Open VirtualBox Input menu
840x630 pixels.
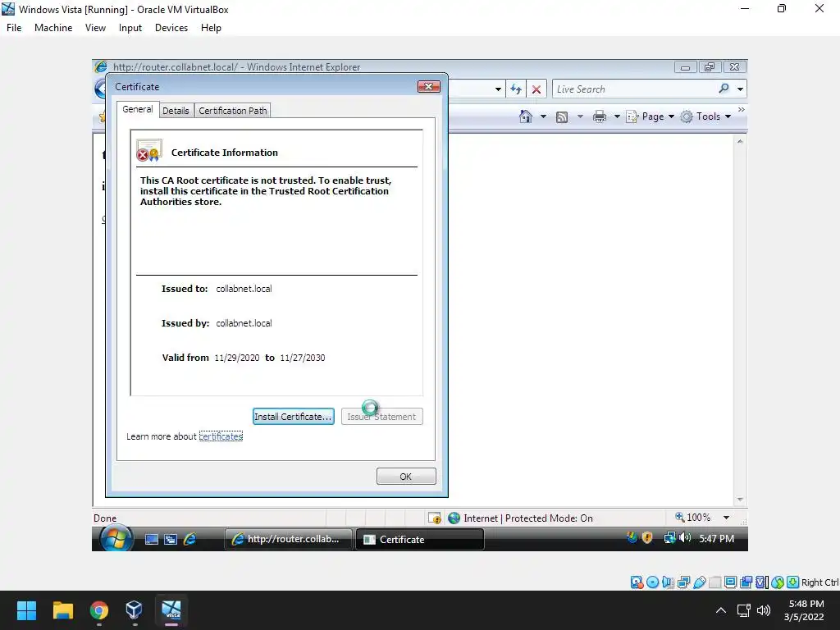[x=130, y=28]
